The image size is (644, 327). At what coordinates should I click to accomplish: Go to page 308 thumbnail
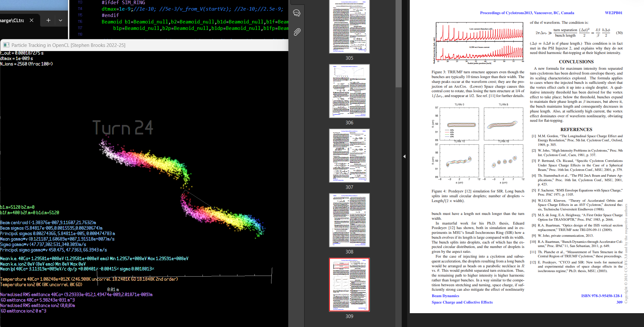349,220
